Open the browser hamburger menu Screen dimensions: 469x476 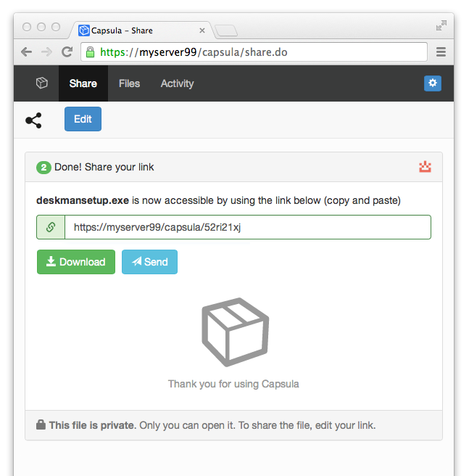click(441, 52)
